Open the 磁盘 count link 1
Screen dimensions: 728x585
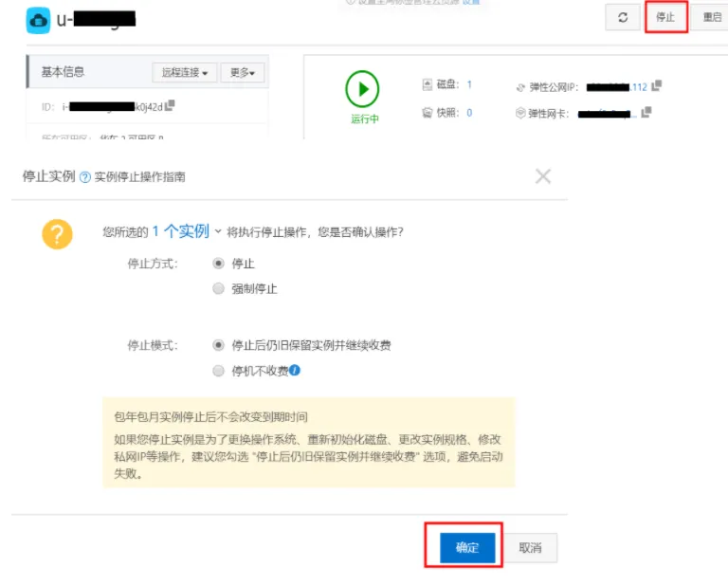(x=469, y=84)
